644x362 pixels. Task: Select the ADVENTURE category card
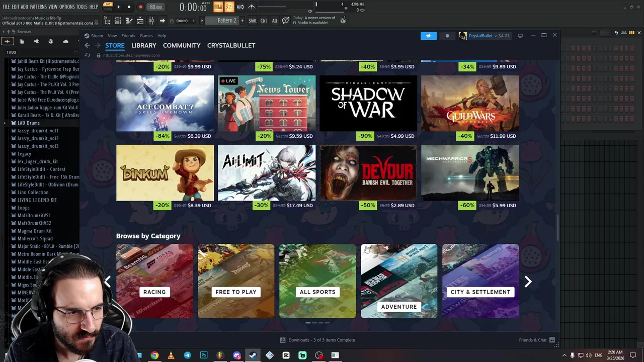(x=399, y=281)
